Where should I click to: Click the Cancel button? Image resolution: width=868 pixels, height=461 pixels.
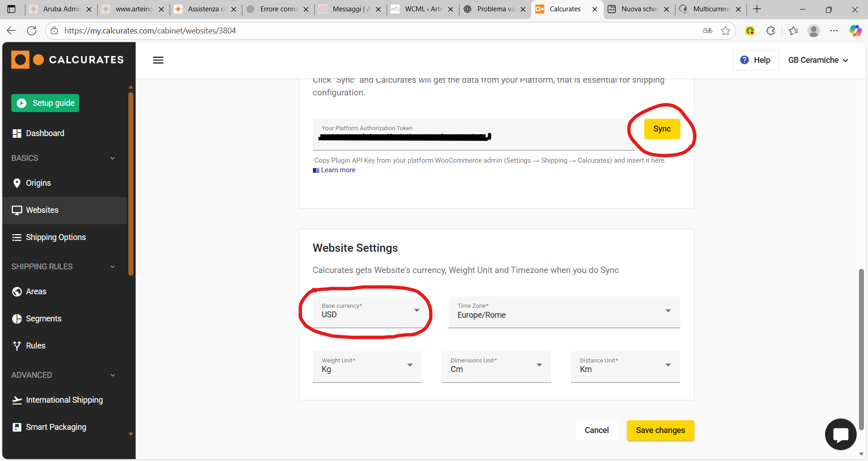point(597,430)
